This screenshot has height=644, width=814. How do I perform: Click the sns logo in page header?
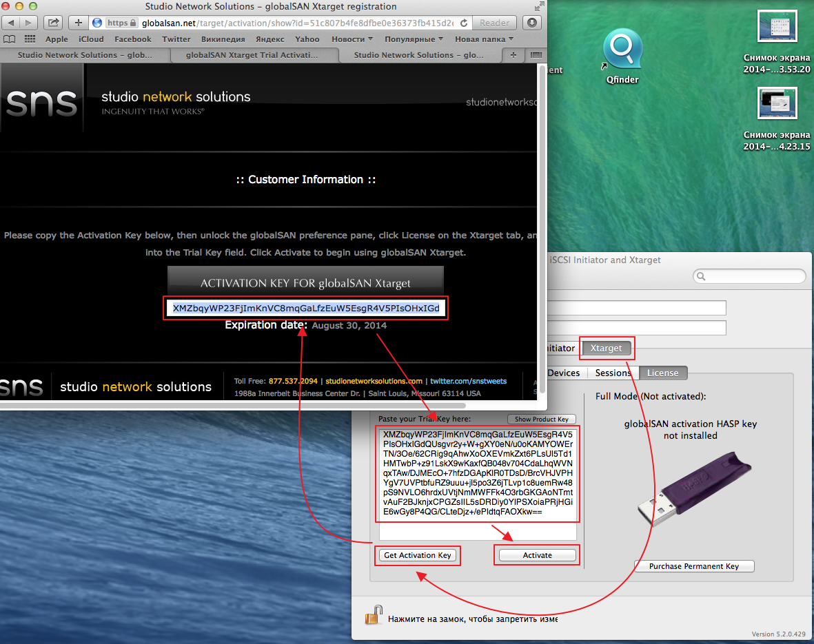[41, 102]
